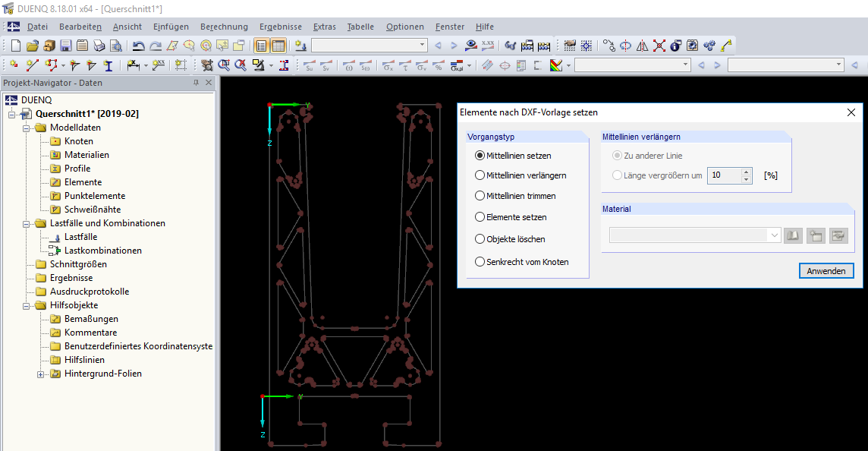Click the tau shear stress icon

tap(405, 65)
